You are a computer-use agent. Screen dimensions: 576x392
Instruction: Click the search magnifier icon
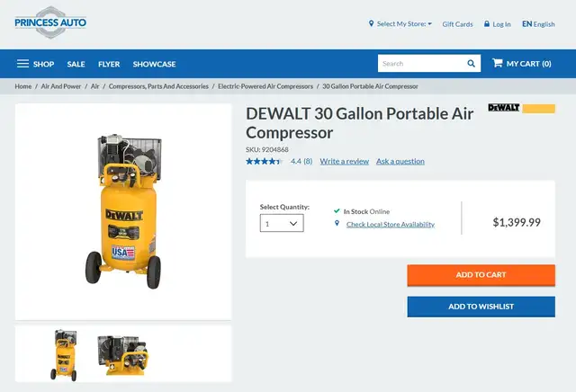(471, 64)
